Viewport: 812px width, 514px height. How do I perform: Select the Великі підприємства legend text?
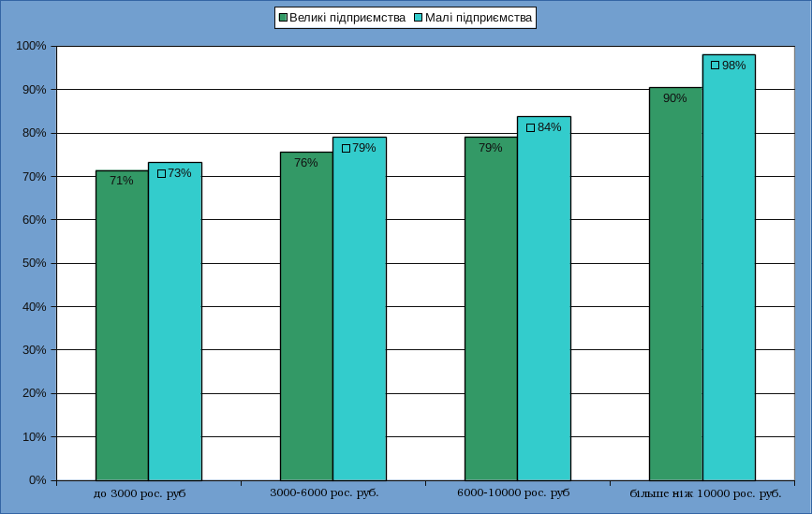347,18
